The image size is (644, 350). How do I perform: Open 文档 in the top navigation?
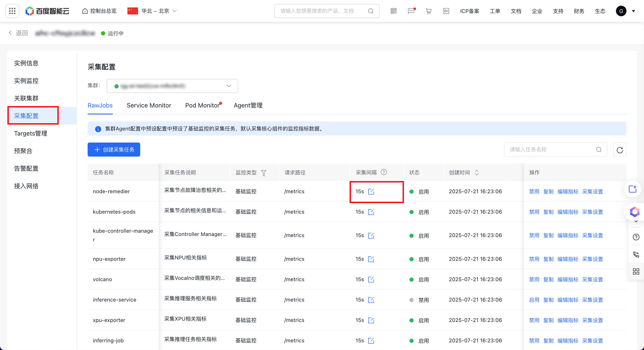516,11
